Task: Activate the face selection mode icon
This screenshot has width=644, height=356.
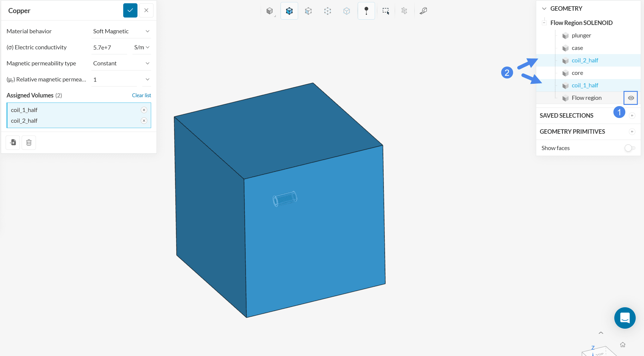Action: (x=308, y=11)
